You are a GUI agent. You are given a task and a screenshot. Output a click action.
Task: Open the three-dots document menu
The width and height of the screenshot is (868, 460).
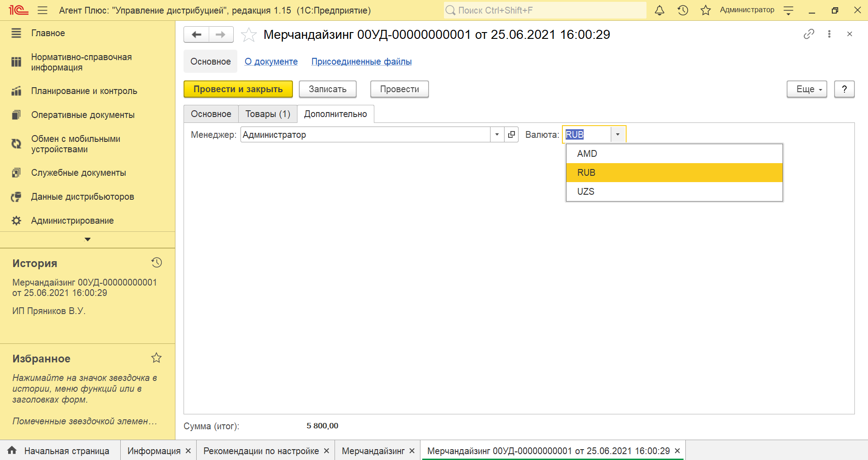click(829, 34)
